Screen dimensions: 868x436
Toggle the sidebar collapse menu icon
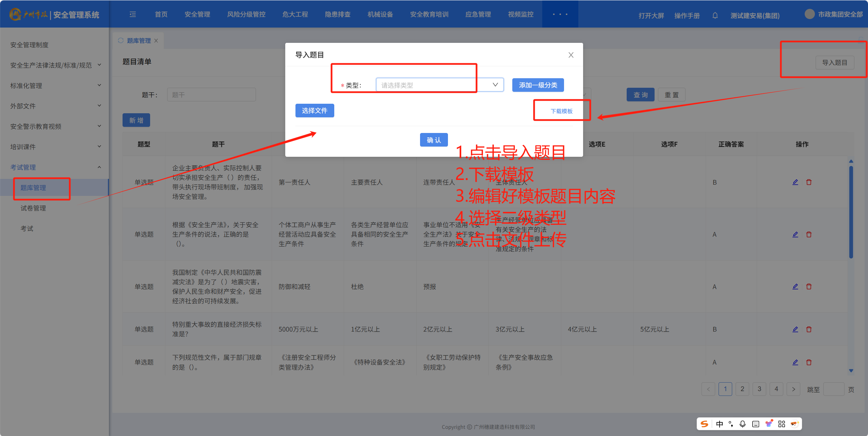coord(133,14)
